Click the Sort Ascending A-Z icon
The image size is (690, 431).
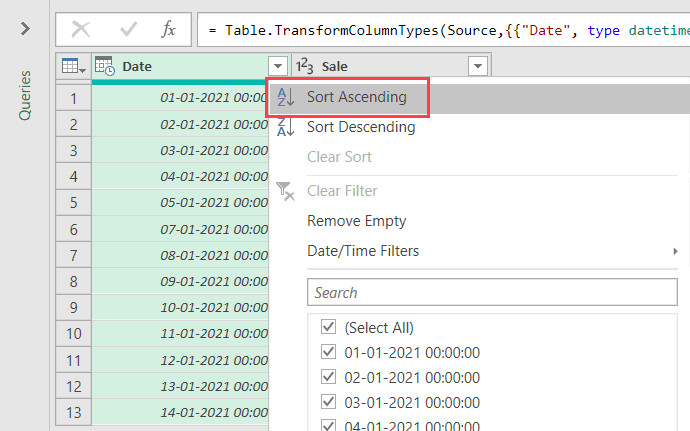286,97
